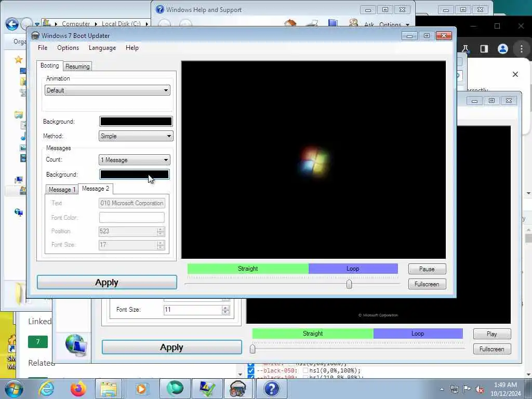Click the Play button in back window
This screenshot has height=399, width=532.
[491, 334]
